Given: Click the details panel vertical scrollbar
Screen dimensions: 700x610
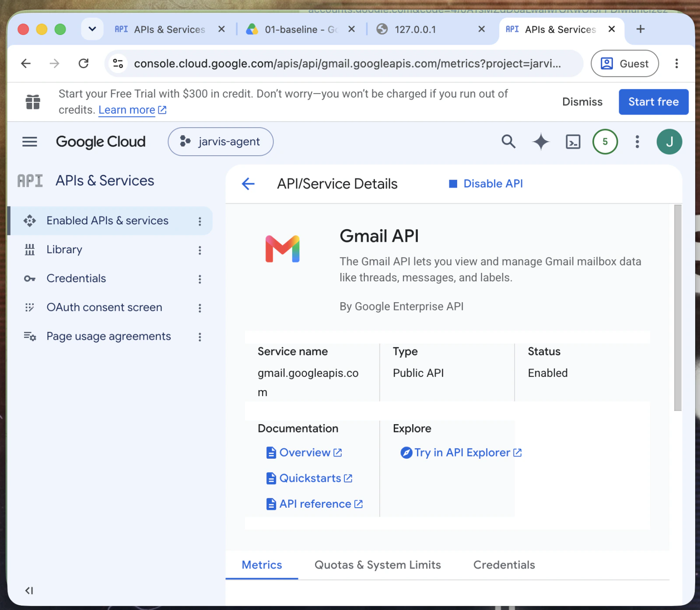Looking at the screenshot, I should 678,308.
